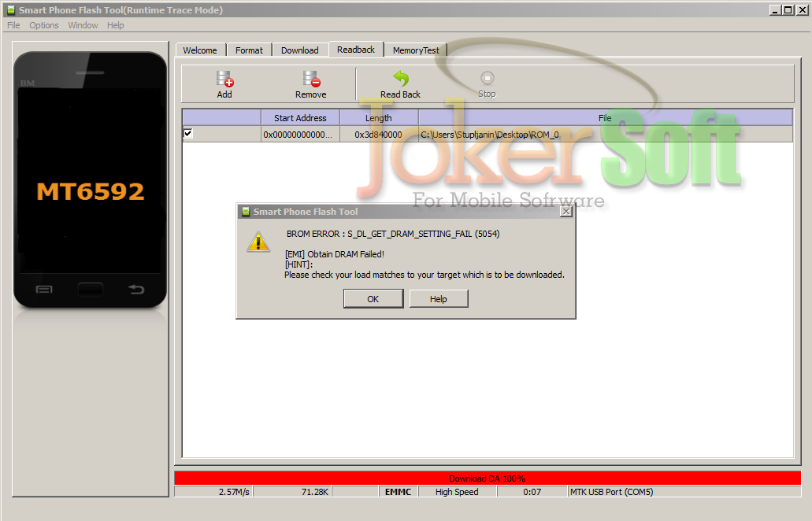Click the [EMI] Obtain DRAM Failed! text
812x521 pixels.
point(335,254)
